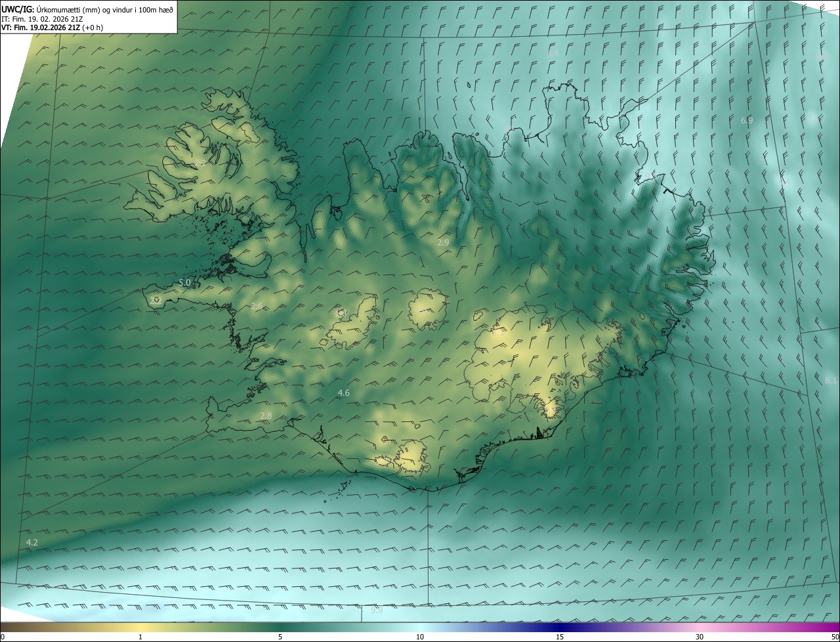Click the color scale tick labeled 1
The image size is (840, 642).
[x=140, y=637]
